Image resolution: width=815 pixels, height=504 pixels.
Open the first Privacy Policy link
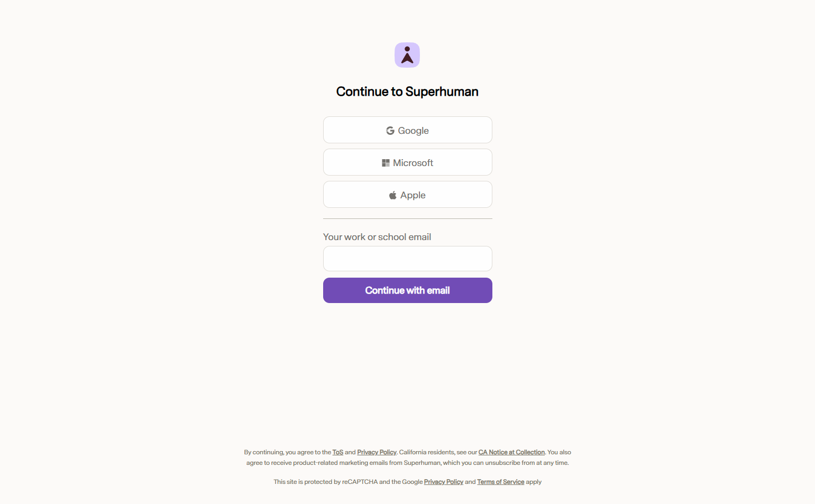377,452
